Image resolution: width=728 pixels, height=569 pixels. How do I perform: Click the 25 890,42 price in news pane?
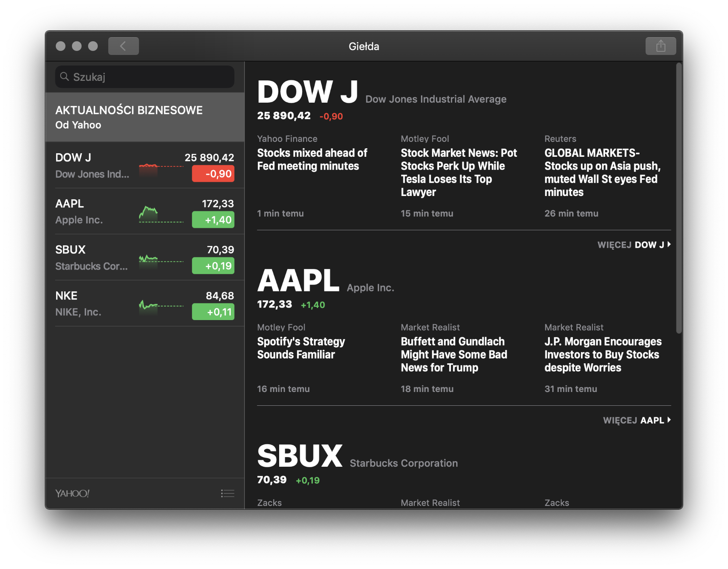coord(284,116)
